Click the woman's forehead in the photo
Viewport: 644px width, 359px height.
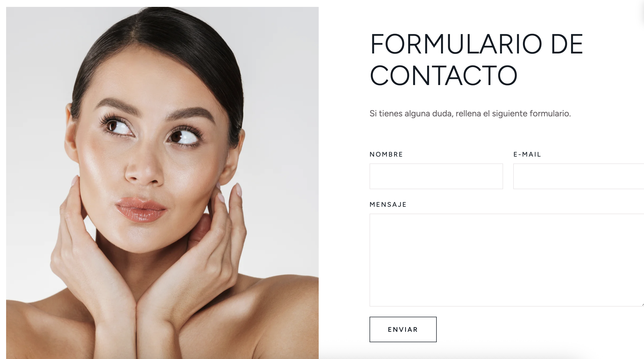click(x=150, y=81)
